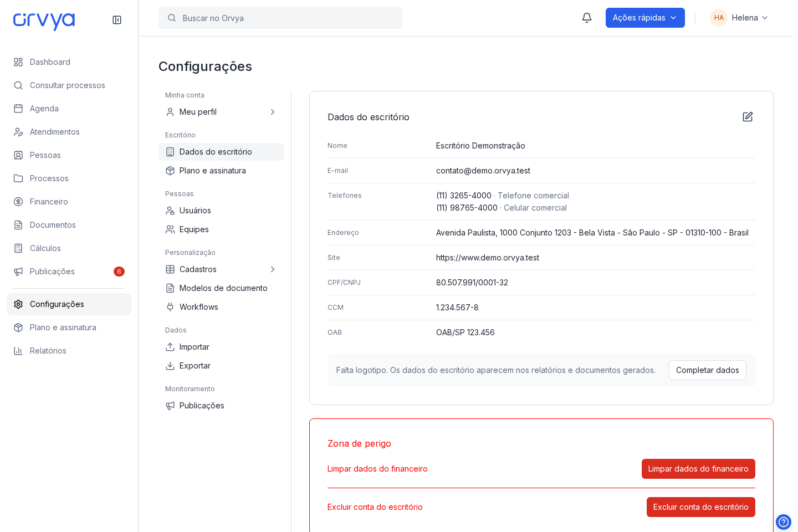Click the Cálculos calculator icon

18,248
